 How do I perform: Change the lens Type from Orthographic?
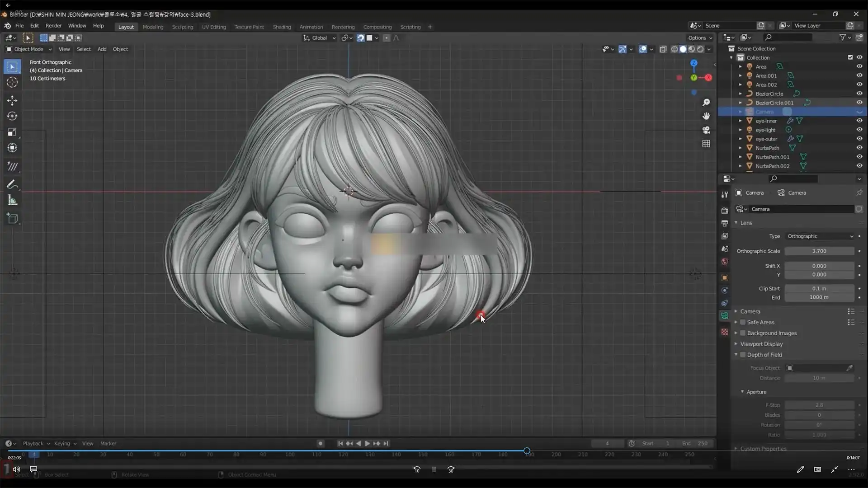pyautogui.click(x=820, y=236)
